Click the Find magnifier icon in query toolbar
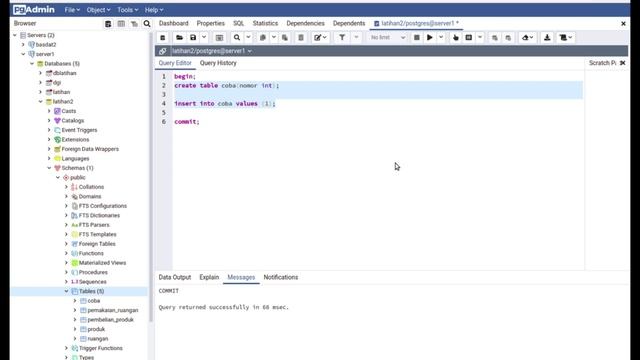 (237, 38)
